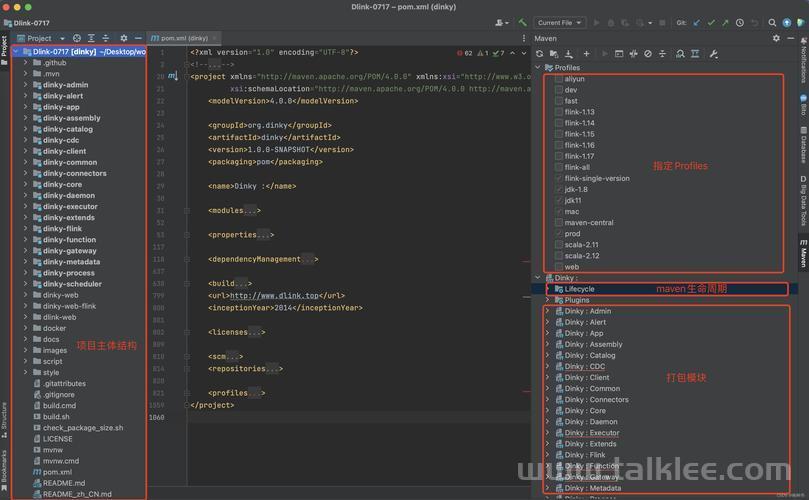
Task: Open Notifications side tab
Action: click(x=803, y=61)
